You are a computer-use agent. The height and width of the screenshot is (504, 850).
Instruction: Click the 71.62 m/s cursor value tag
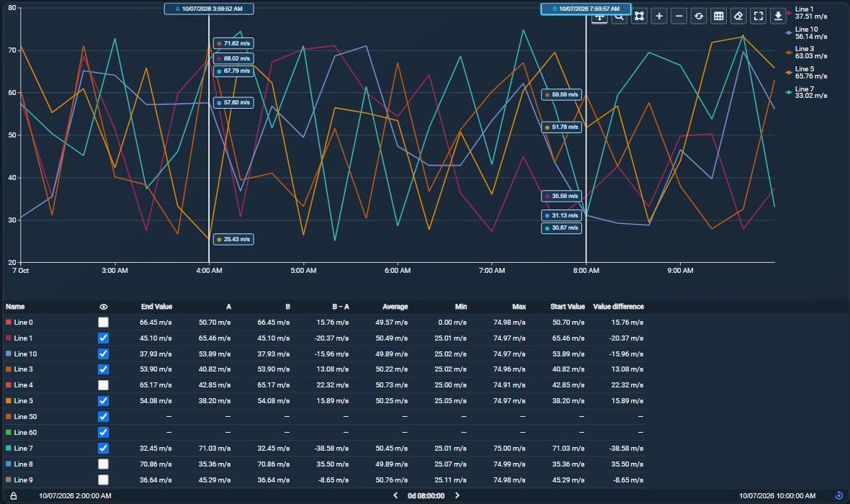tap(233, 43)
